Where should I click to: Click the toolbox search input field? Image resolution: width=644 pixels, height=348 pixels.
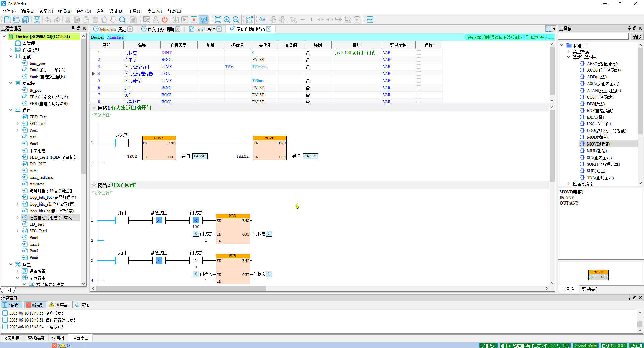pos(593,36)
